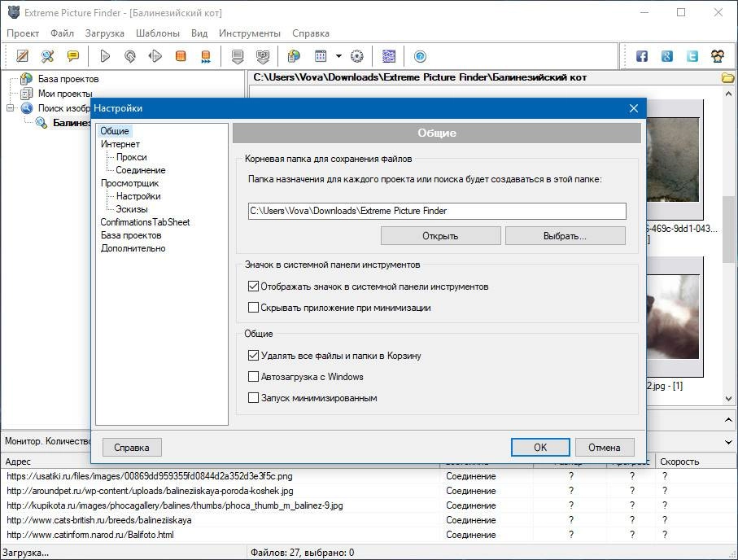
Task: Expand monitor panel with down chevron
Action: point(728,442)
